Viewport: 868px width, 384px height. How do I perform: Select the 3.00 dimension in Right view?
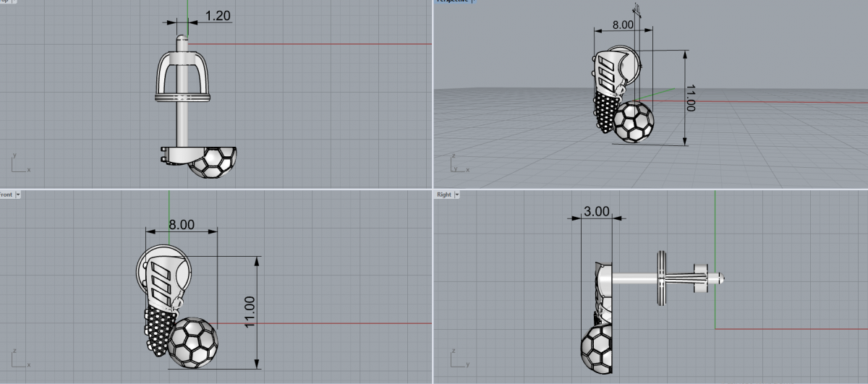(x=596, y=212)
